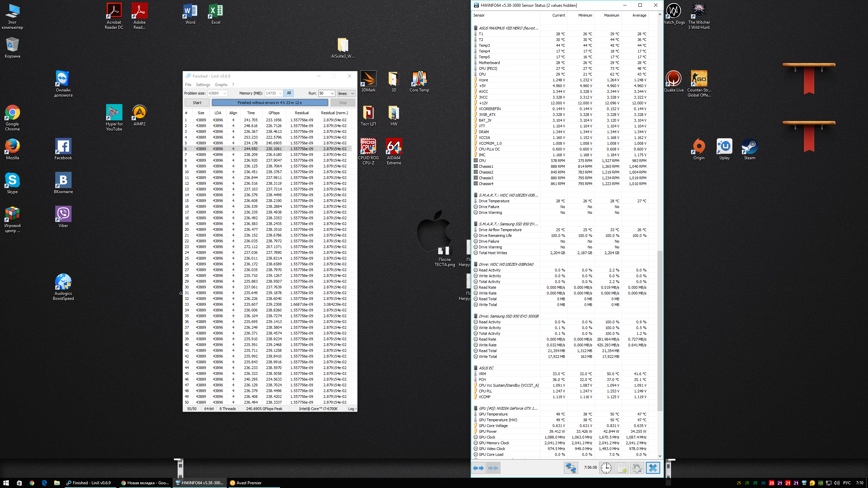Select the Word desktop icon
Viewport: 868px width, 488px height.
point(190,14)
